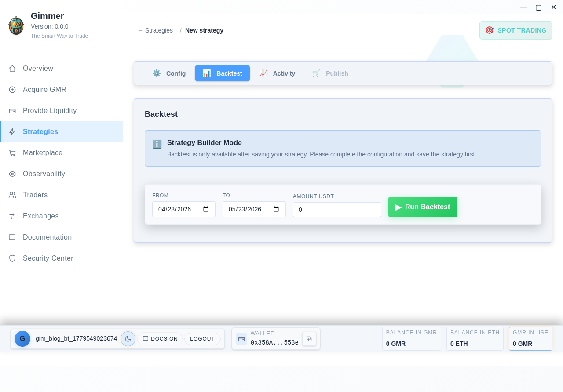Viewport: 563px width, 392px height.
Task: Click the FROM date field
Action: tap(184, 209)
